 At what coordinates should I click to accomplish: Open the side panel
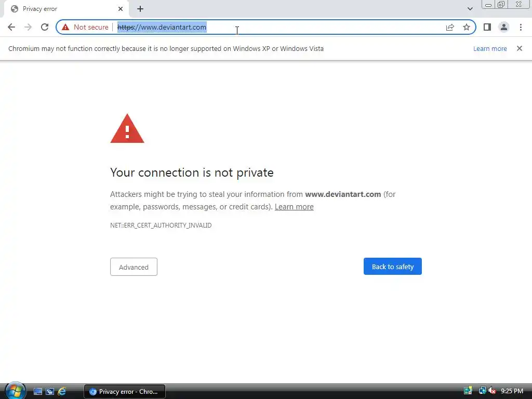(x=487, y=27)
